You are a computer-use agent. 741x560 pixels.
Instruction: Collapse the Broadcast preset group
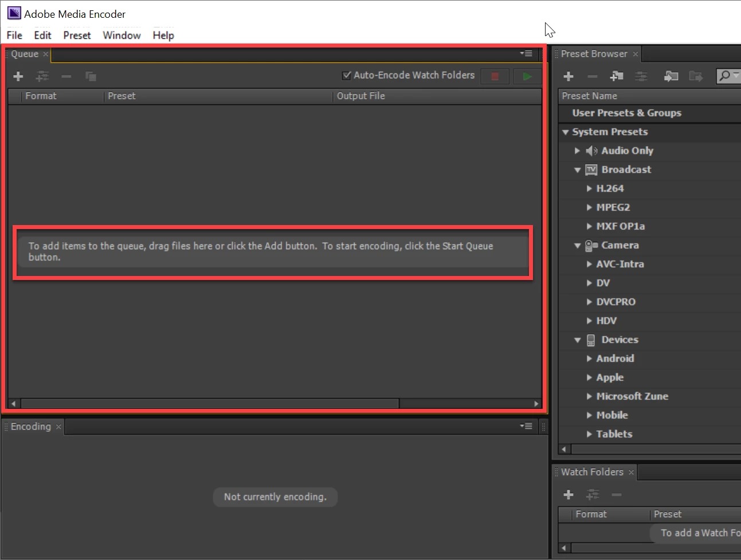578,170
